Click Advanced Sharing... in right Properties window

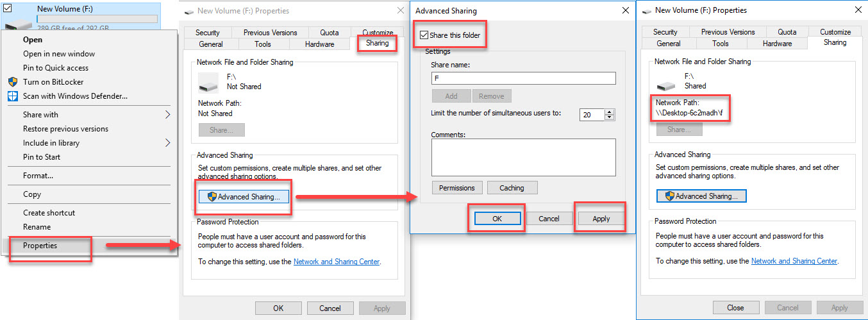(x=702, y=196)
